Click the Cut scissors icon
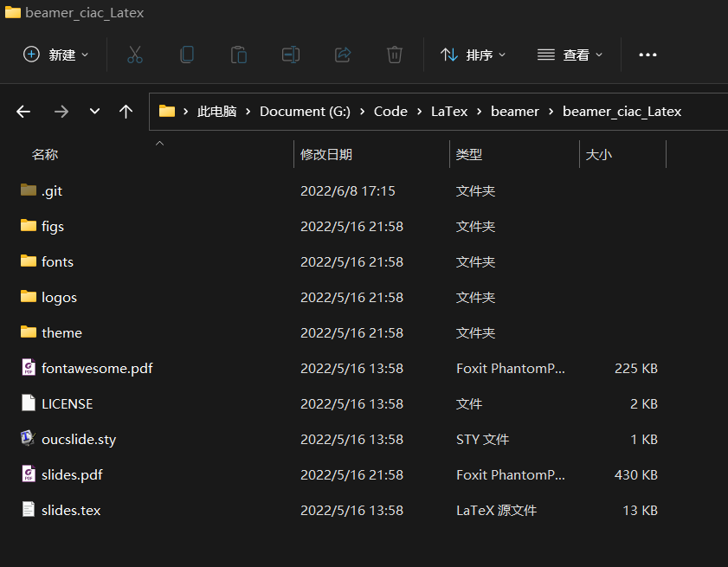The height and width of the screenshot is (567, 728). coord(134,55)
